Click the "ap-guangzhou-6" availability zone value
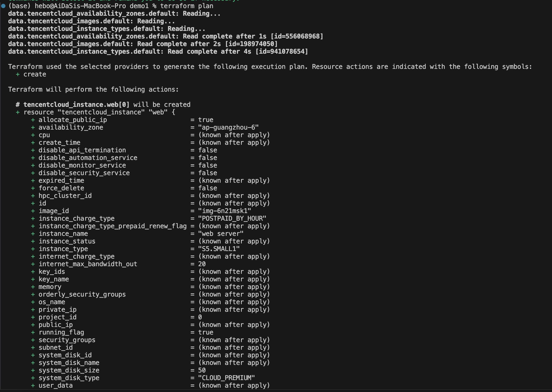This screenshot has width=552, height=392. coord(229,127)
